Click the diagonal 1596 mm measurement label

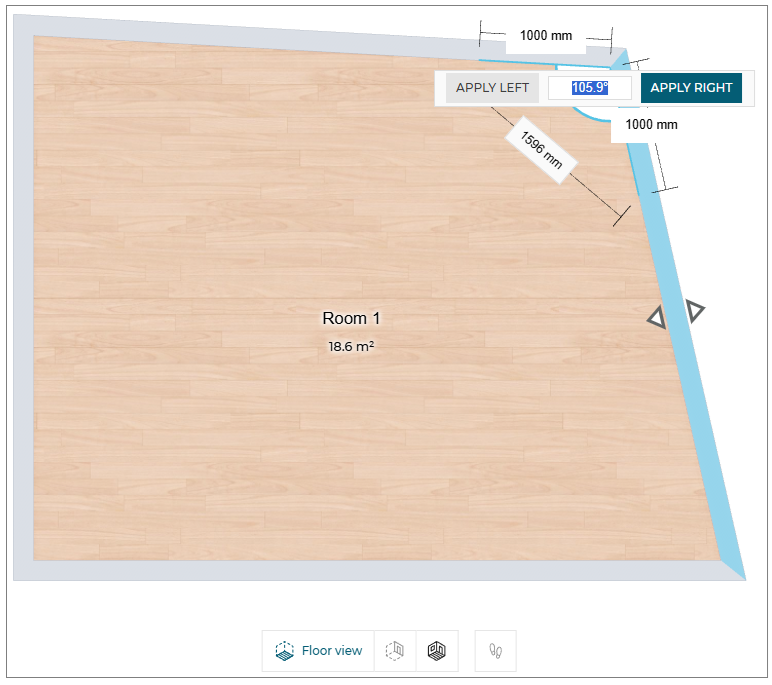[x=541, y=150]
